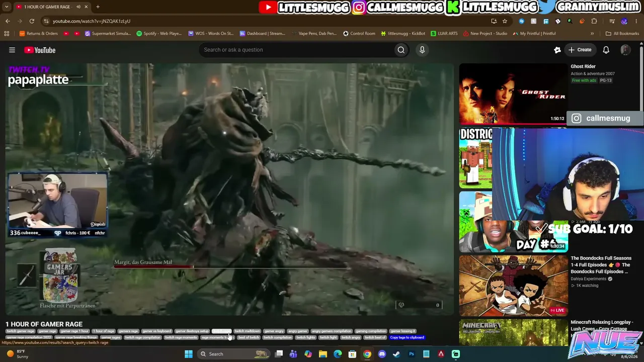Screen dimensions: 644x362
Task: Open File Explorer from the taskbar
Action: pyautogui.click(x=323, y=354)
